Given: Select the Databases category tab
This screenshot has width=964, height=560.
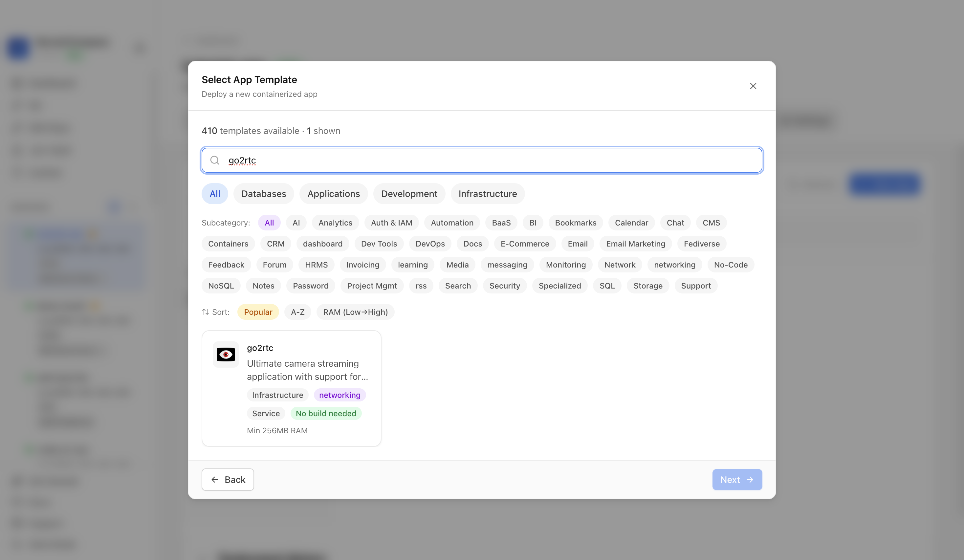Looking at the screenshot, I should coord(264,194).
